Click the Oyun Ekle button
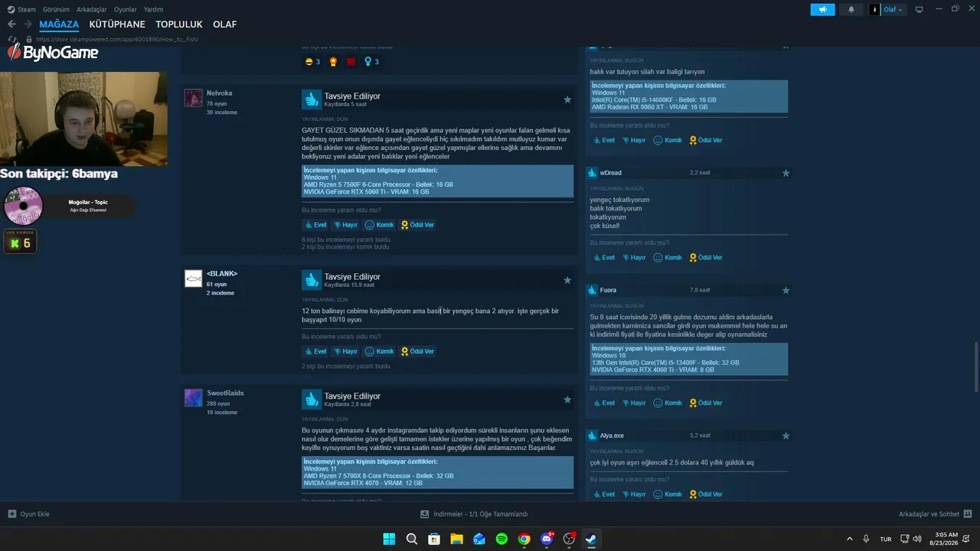The height and width of the screenshot is (551, 980). point(28,514)
